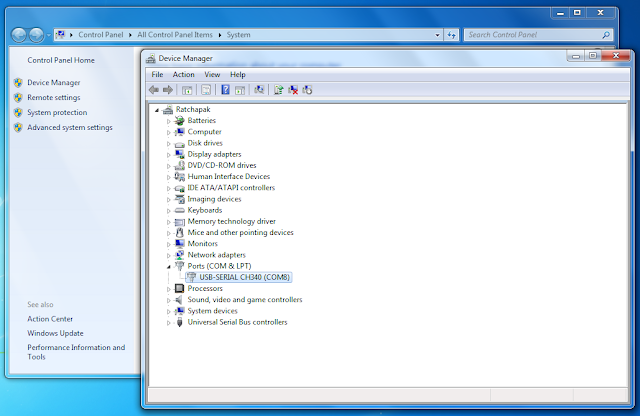The image size is (640, 416).
Task: Click the Device Manager link in sidebar
Action: [x=53, y=82]
